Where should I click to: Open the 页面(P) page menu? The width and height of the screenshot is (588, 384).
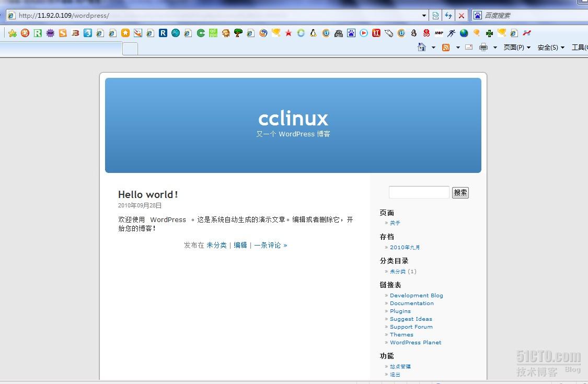[x=517, y=47]
